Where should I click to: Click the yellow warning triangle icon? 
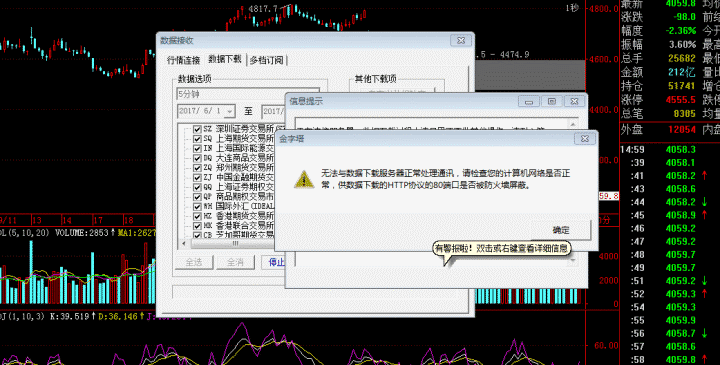(304, 180)
